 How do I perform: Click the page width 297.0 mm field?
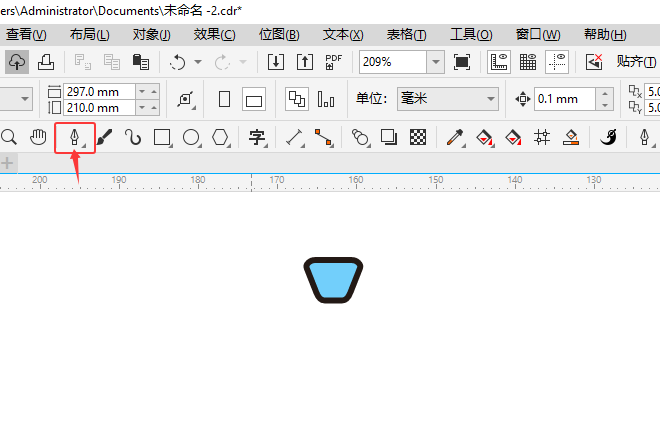99,91
